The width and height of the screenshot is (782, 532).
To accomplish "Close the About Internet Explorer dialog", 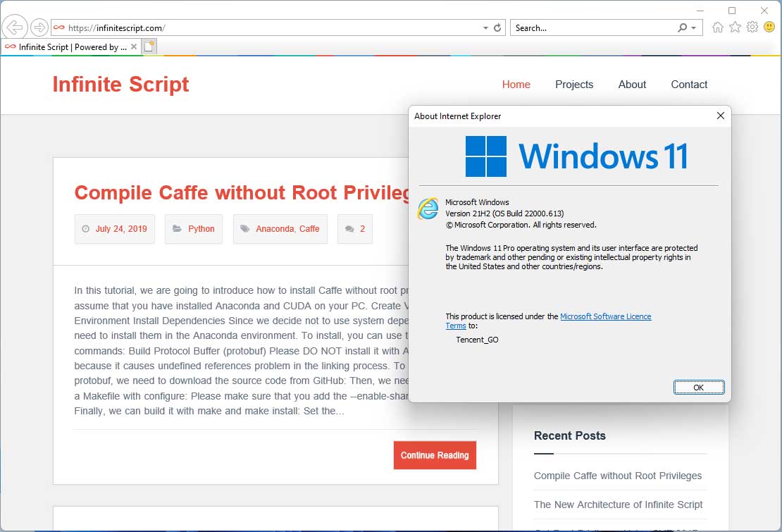I will 720,116.
